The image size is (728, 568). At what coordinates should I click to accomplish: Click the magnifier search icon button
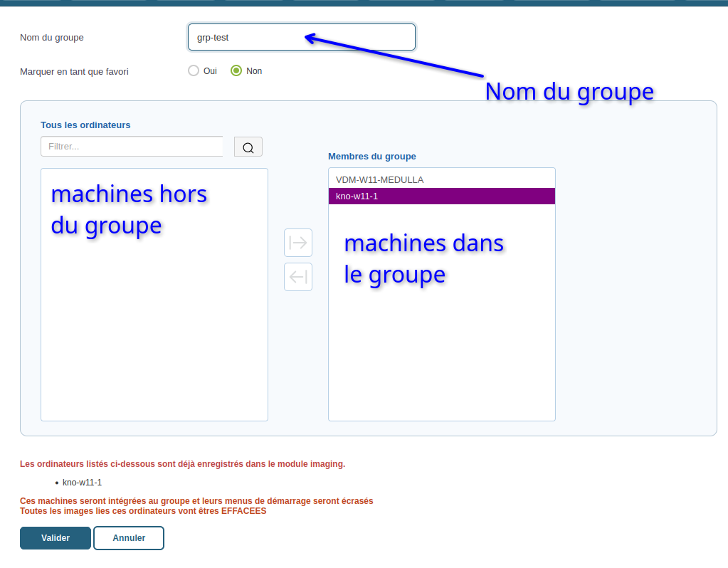coord(248,147)
